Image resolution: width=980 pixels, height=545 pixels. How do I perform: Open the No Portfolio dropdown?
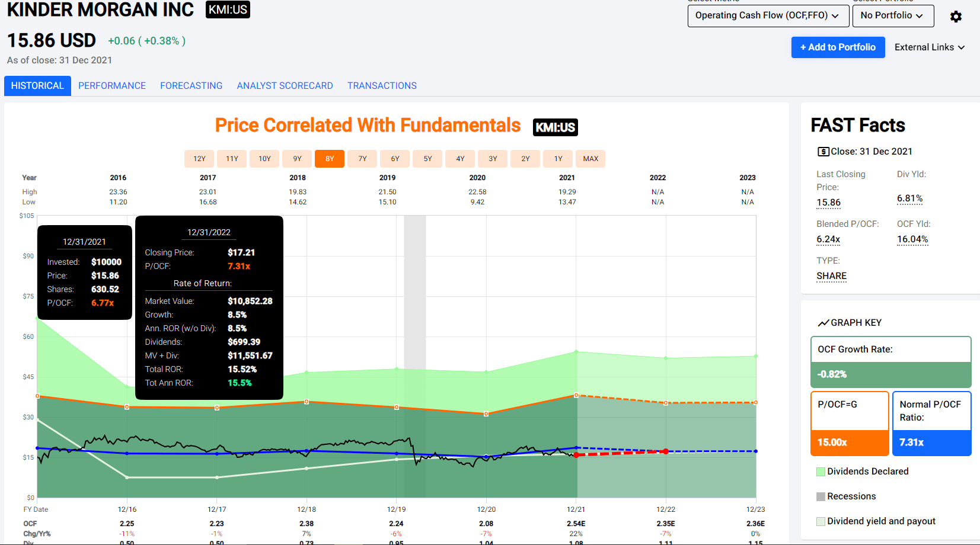point(893,15)
